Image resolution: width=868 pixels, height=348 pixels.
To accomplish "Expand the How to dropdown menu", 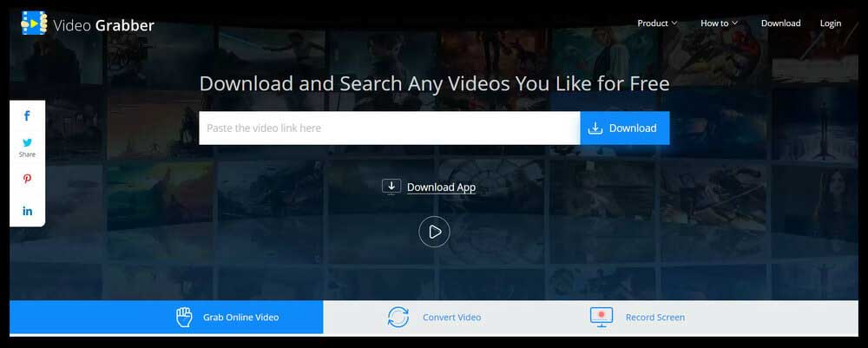I will [719, 23].
